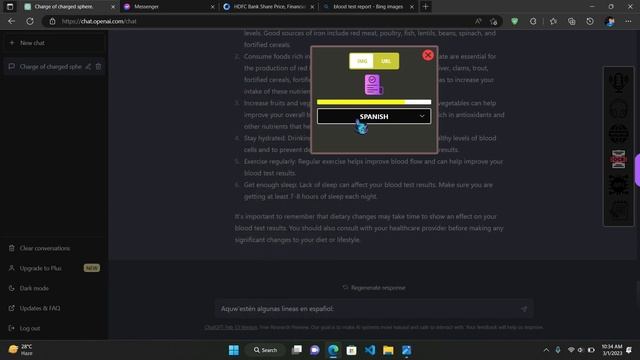The height and width of the screenshot is (360, 640).
Task: Close the Messenger browser tab
Action: (212, 7)
